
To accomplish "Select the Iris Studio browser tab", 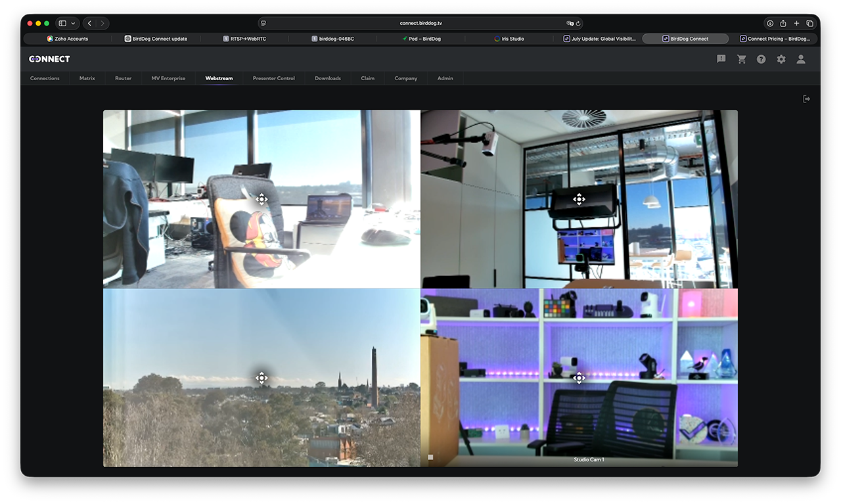I will [509, 39].
